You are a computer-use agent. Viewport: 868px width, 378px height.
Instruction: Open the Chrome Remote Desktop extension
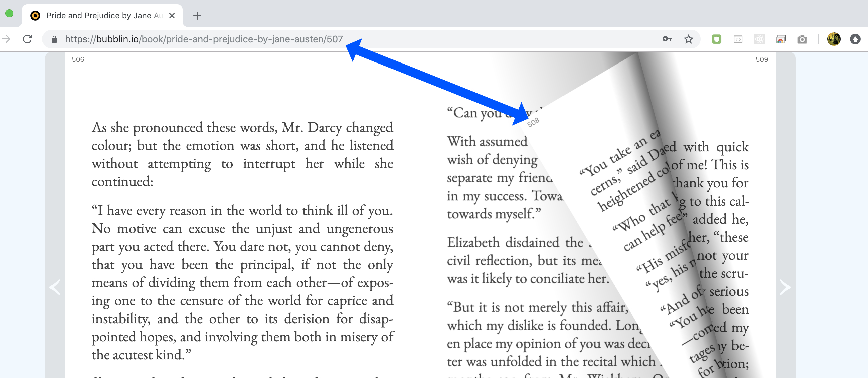[x=781, y=39]
